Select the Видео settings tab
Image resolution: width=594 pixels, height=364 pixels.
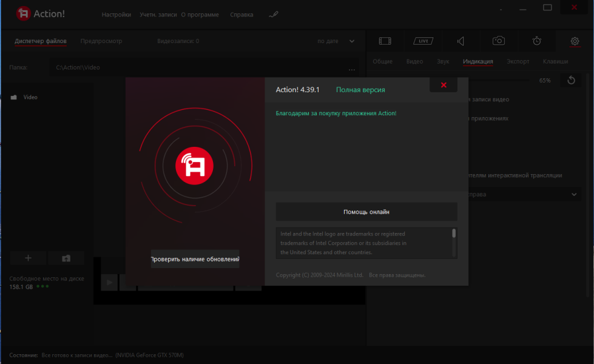pyautogui.click(x=414, y=61)
